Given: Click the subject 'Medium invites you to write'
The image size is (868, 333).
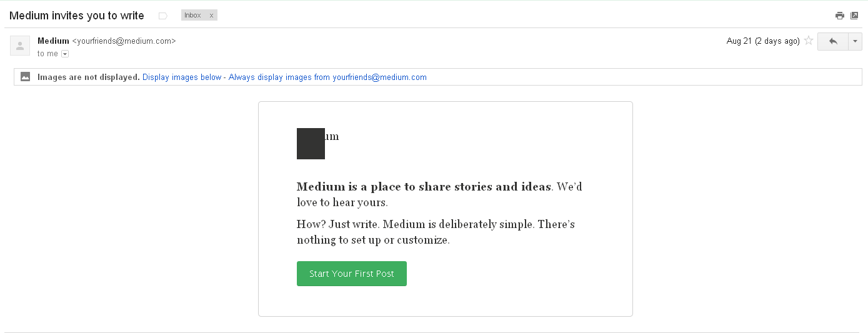Looking at the screenshot, I should pyautogui.click(x=77, y=16).
